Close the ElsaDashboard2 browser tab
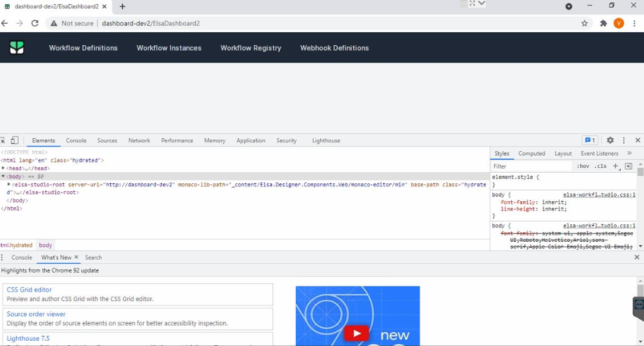 [104, 7]
